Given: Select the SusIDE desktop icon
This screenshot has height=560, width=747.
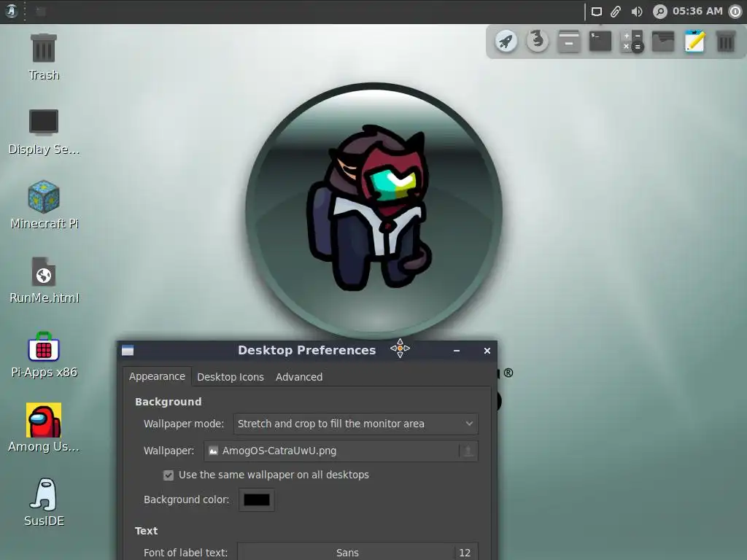Looking at the screenshot, I should pos(44,503).
